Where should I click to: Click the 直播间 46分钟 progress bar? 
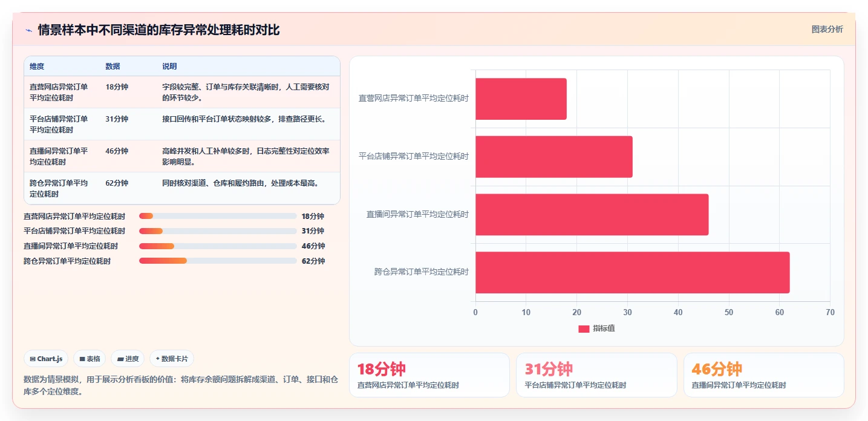[218, 246]
